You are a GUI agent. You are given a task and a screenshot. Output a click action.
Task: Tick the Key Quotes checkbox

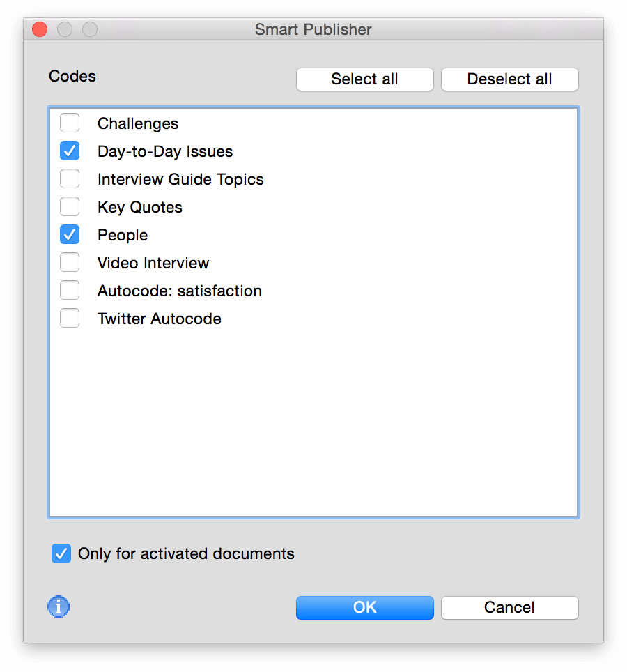click(x=70, y=206)
